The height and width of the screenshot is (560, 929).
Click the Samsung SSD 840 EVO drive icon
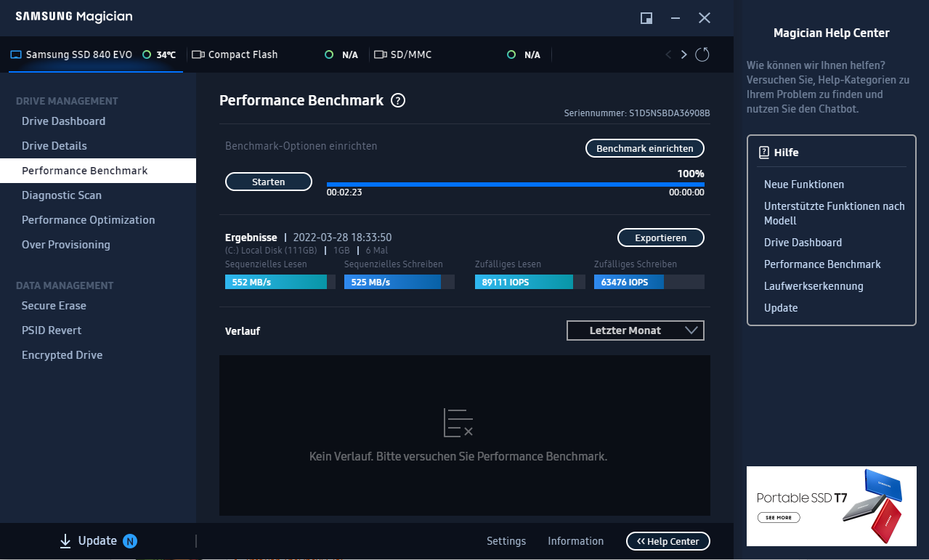click(16, 54)
